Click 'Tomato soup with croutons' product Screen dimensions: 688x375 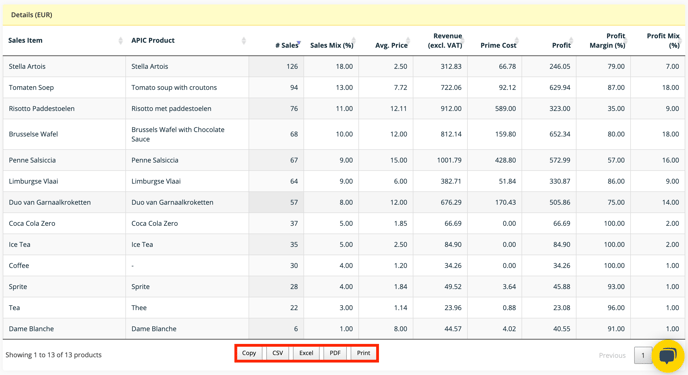coord(174,88)
